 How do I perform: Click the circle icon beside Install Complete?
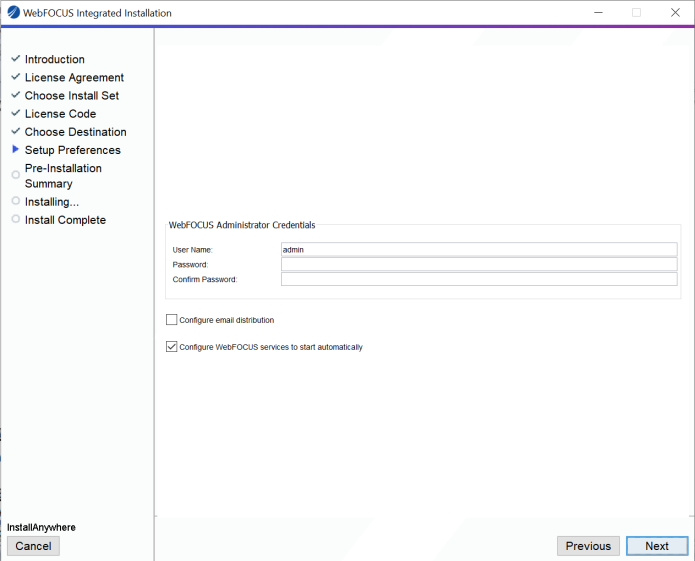16,219
